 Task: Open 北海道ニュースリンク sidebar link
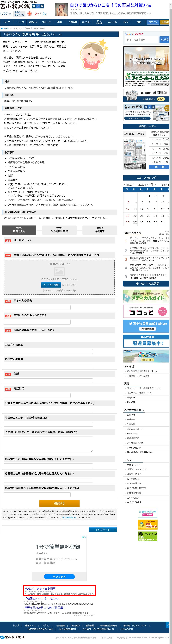[137, 469]
